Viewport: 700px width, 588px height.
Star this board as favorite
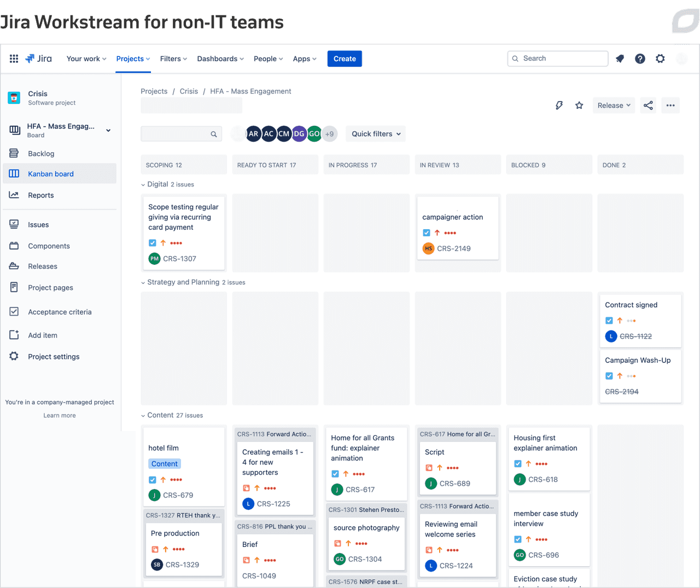click(x=579, y=106)
